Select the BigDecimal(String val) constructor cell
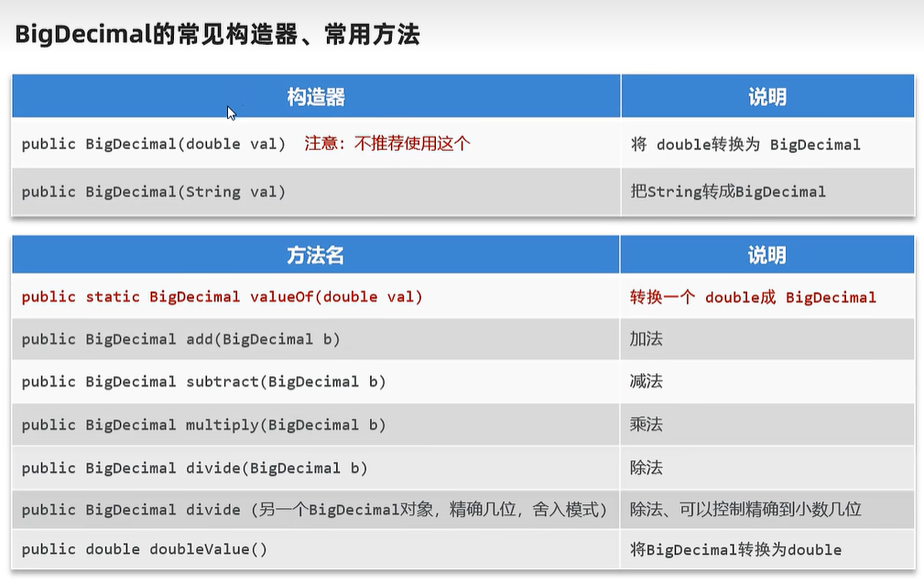Viewport: 924px width, 583px height. click(x=153, y=191)
